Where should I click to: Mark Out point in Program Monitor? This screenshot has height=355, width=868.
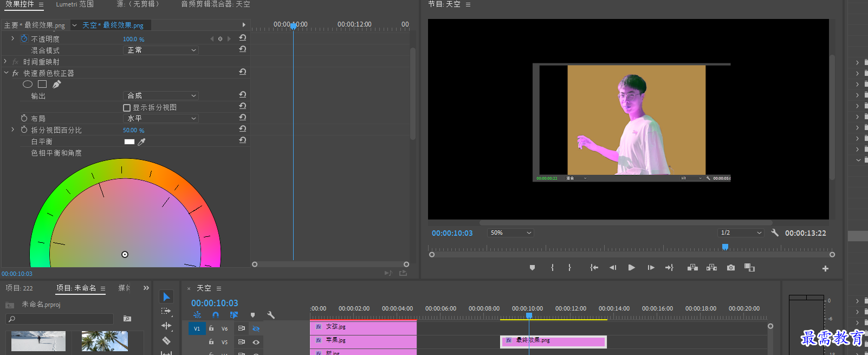coord(569,268)
